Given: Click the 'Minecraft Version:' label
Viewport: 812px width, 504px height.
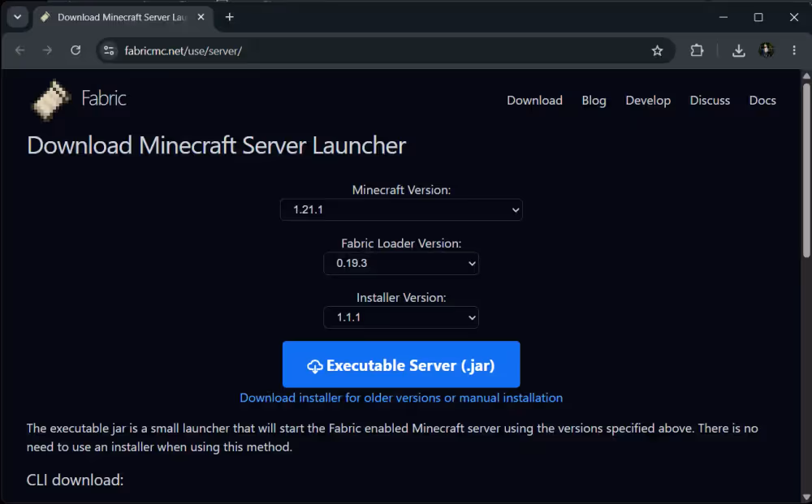Looking at the screenshot, I should pyautogui.click(x=401, y=190).
